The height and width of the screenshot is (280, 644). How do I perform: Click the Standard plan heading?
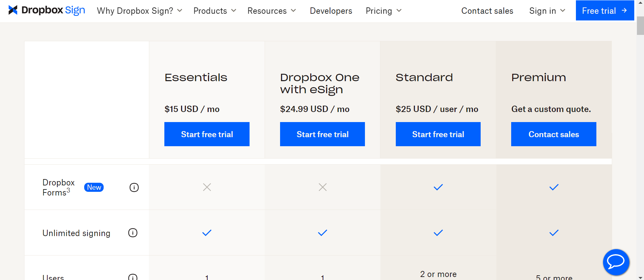pyautogui.click(x=424, y=77)
